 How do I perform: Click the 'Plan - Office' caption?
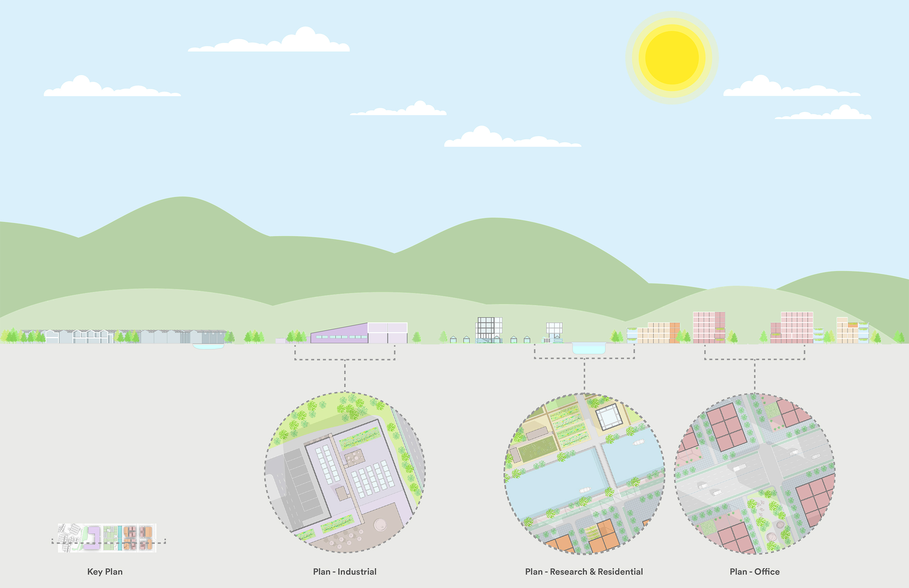[x=754, y=572]
